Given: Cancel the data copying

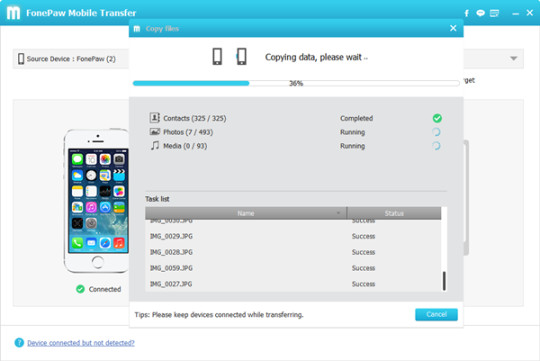Looking at the screenshot, I should pyautogui.click(x=436, y=314).
